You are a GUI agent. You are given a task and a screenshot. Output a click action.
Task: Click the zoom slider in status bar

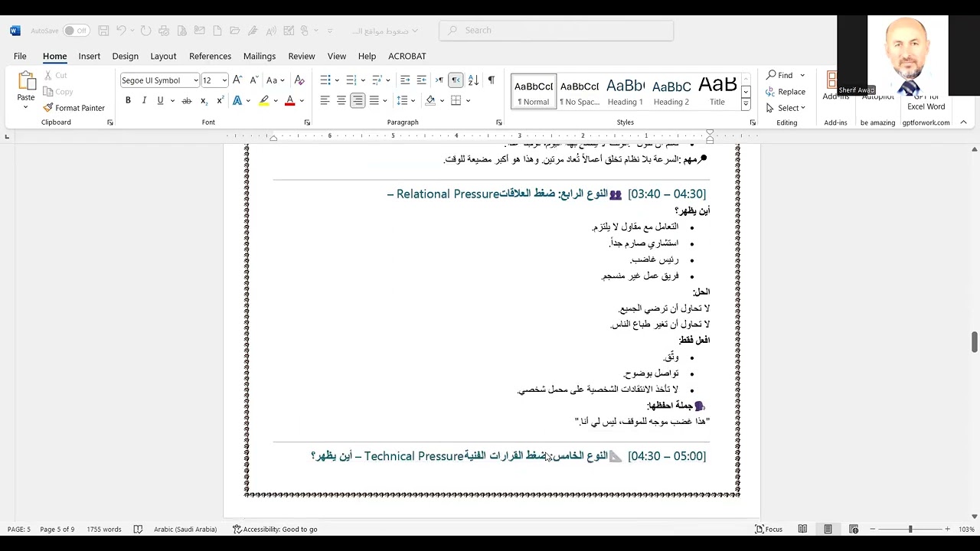pyautogui.click(x=910, y=529)
